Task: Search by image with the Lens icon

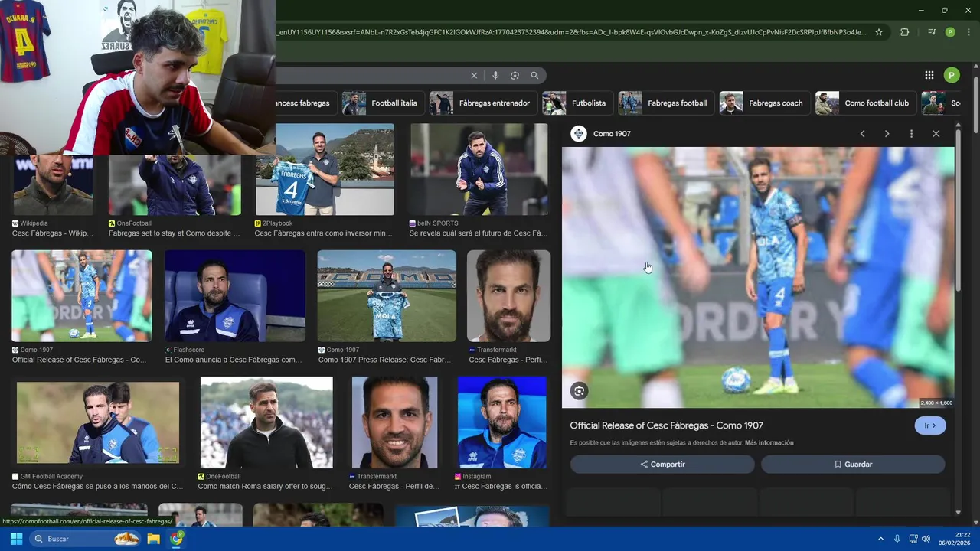Action: click(x=514, y=75)
